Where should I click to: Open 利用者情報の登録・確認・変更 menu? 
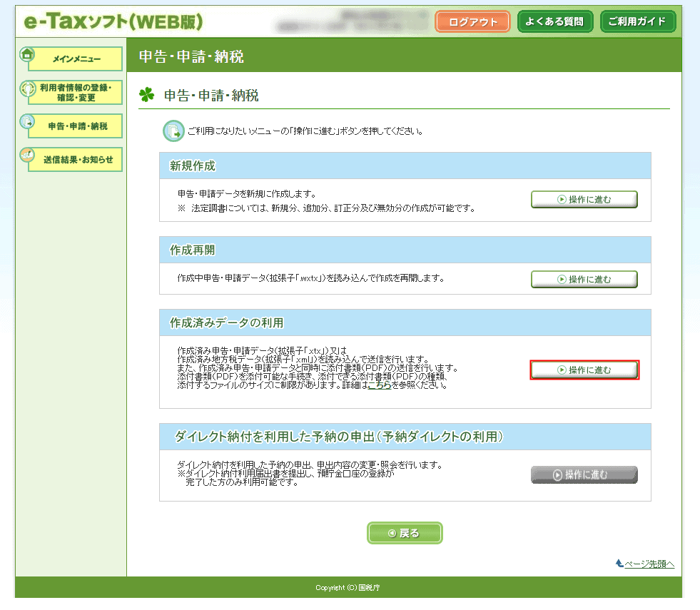tap(76, 92)
